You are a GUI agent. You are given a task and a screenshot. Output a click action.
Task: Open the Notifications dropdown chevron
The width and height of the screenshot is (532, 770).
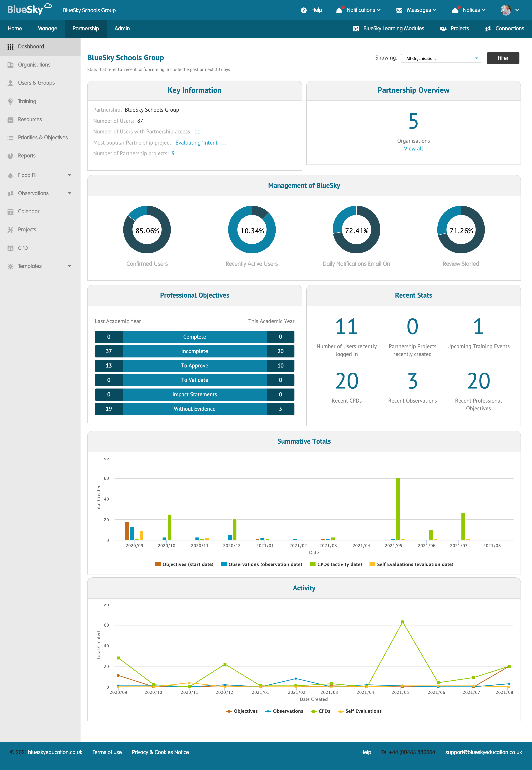click(x=379, y=10)
